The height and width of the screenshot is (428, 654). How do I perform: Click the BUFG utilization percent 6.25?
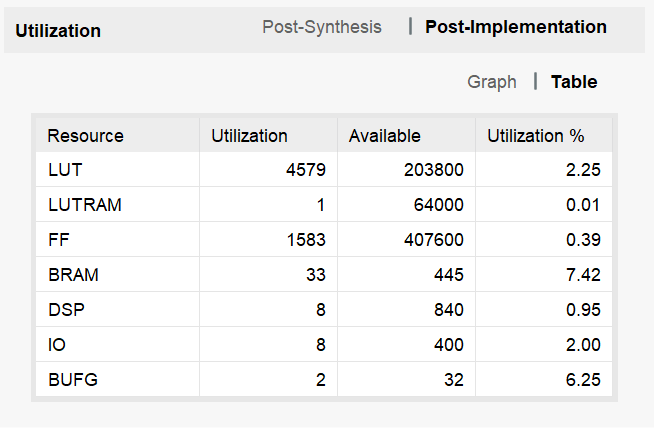583,380
